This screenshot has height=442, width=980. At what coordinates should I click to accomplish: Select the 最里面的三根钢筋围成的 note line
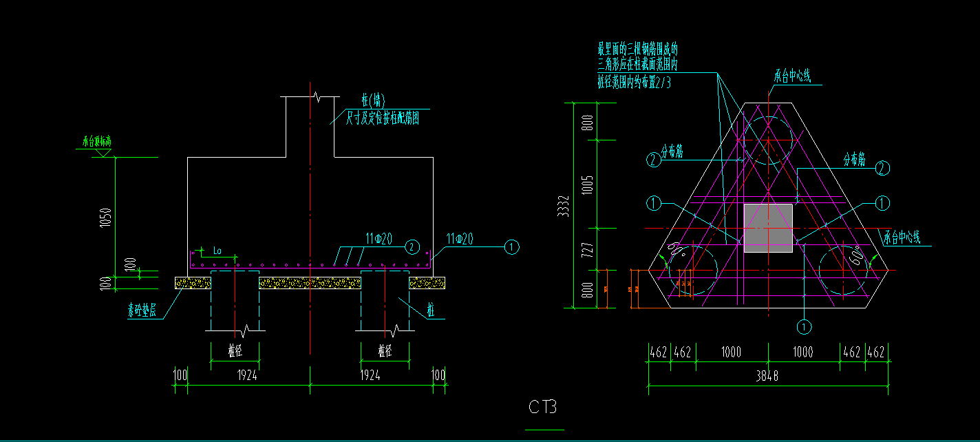[x=638, y=49]
